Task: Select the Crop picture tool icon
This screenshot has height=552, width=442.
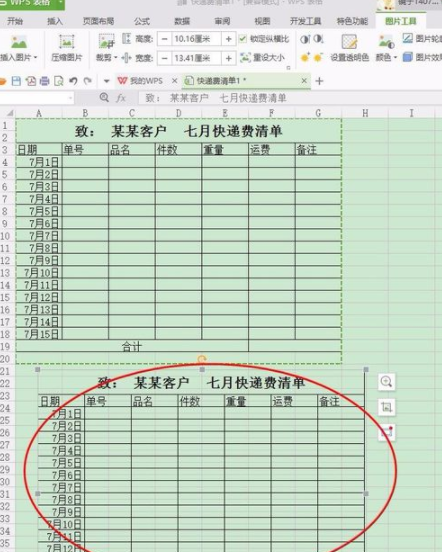Action: [x=106, y=42]
